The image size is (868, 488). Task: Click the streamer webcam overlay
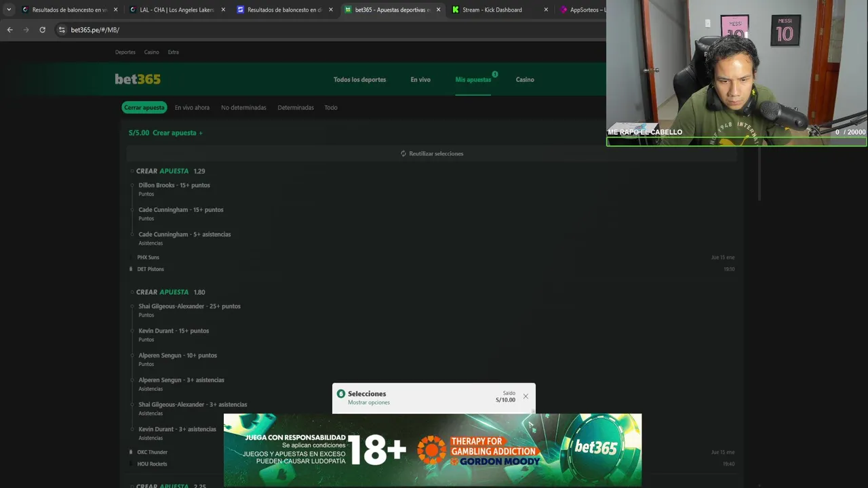click(x=736, y=73)
